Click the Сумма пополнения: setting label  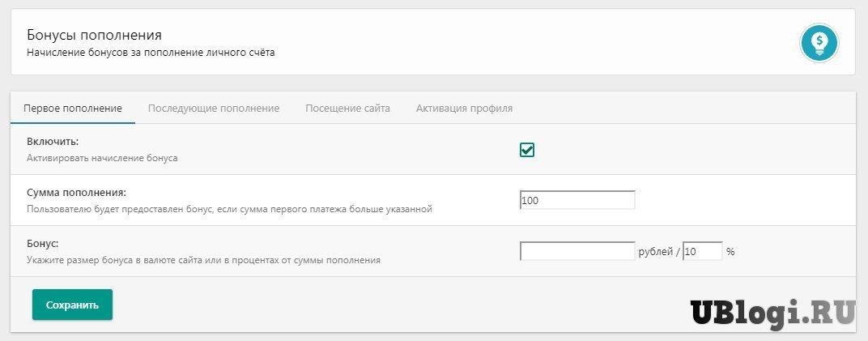pyautogui.click(x=77, y=193)
